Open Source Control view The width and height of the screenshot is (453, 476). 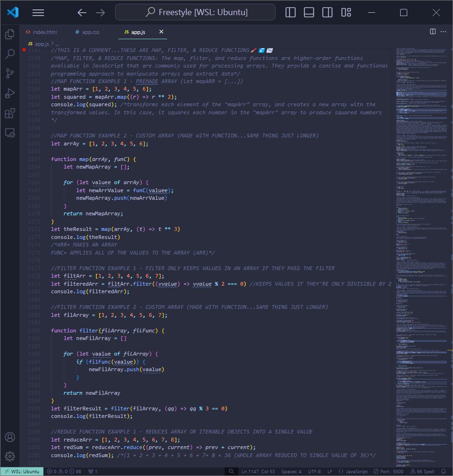click(x=10, y=74)
